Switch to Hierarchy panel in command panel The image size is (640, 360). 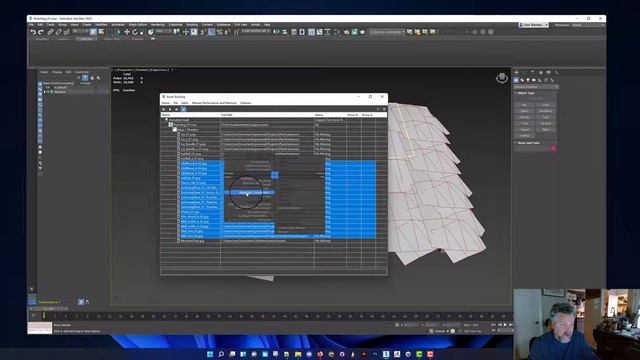[x=533, y=72]
